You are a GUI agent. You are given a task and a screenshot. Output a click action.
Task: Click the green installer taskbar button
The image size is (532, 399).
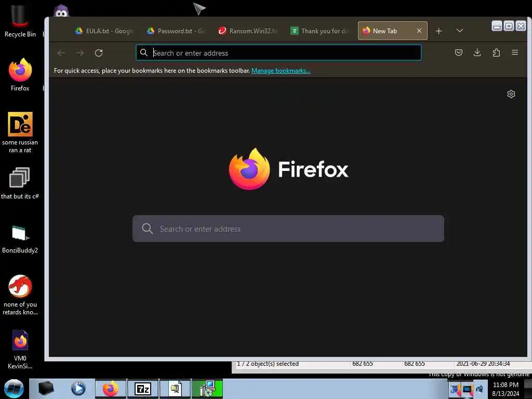(x=207, y=389)
